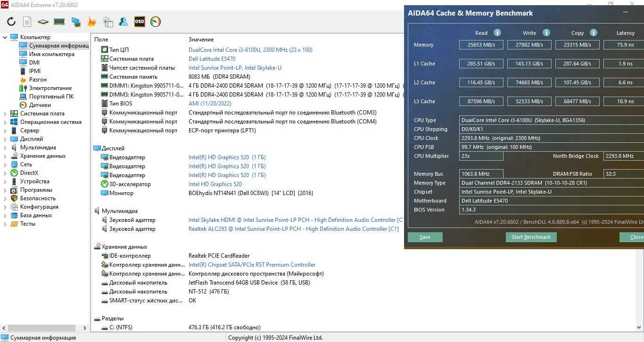Open the DualCore Intel Core i3-6100U link
The image size is (644, 342).
coord(250,50)
